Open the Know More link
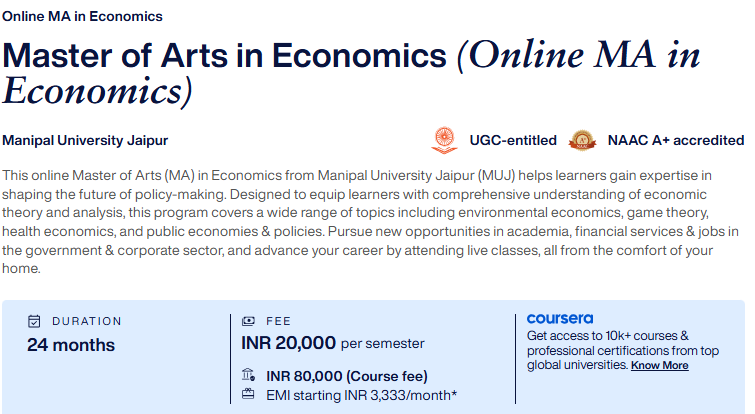The height and width of the screenshot is (414, 755). [x=660, y=365]
